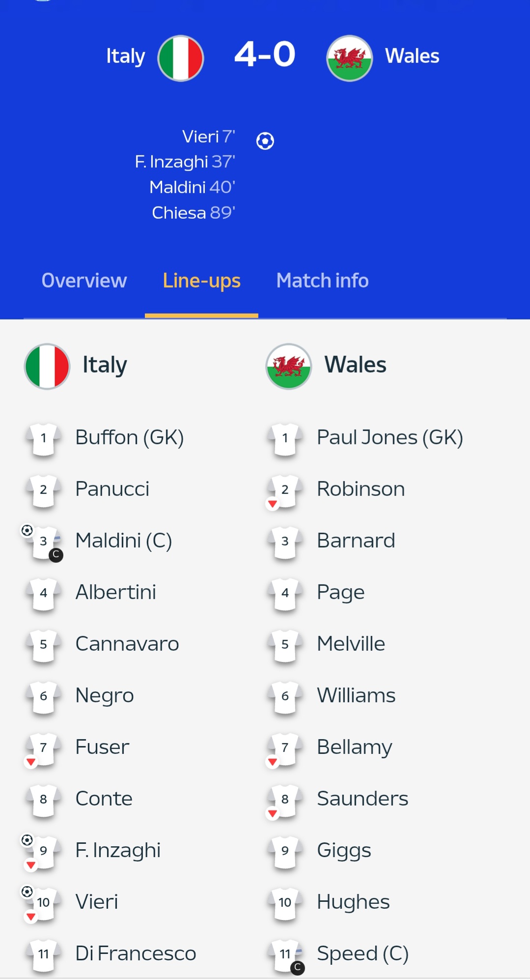Click Speed's number 11 captain shirt
The height and width of the screenshot is (980, 530).
tap(285, 955)
